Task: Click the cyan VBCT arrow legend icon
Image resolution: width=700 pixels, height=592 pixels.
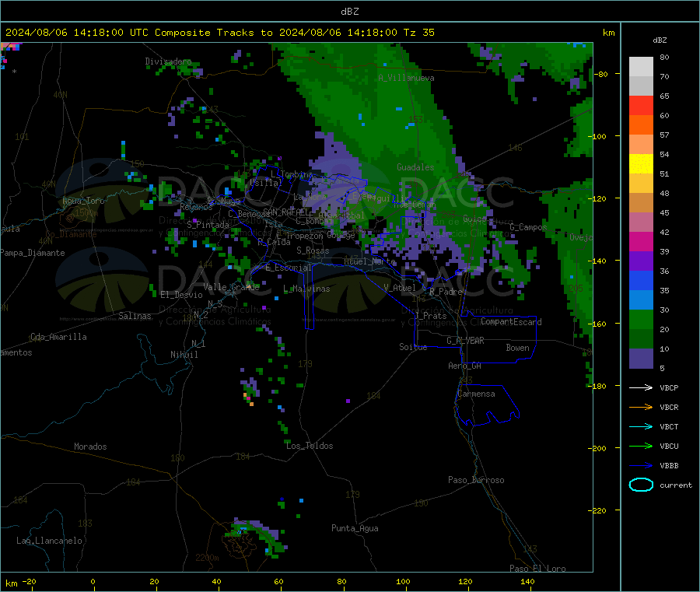Action: tap(641, 426)
